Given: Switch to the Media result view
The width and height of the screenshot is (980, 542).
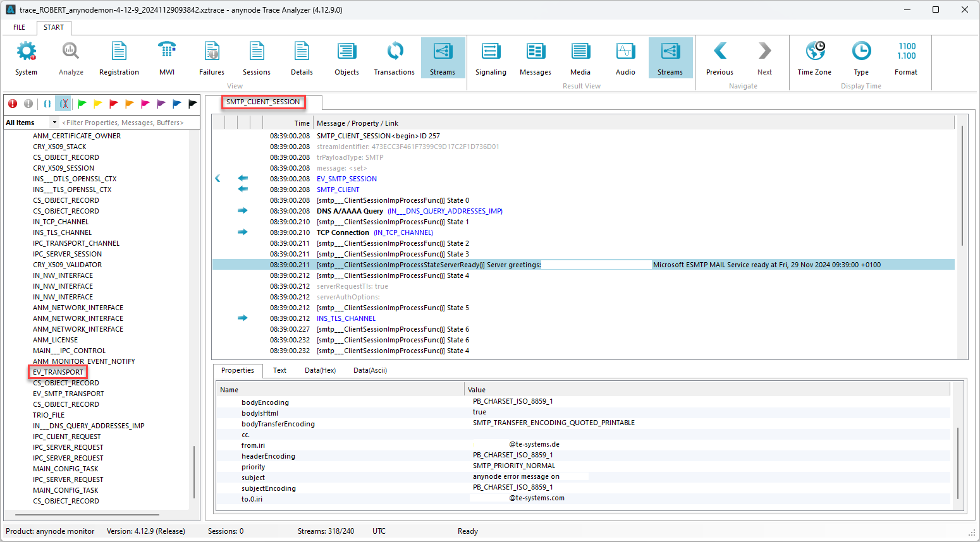Looking at the screenshot, I should pyautogui.click(x=580, y=57).
